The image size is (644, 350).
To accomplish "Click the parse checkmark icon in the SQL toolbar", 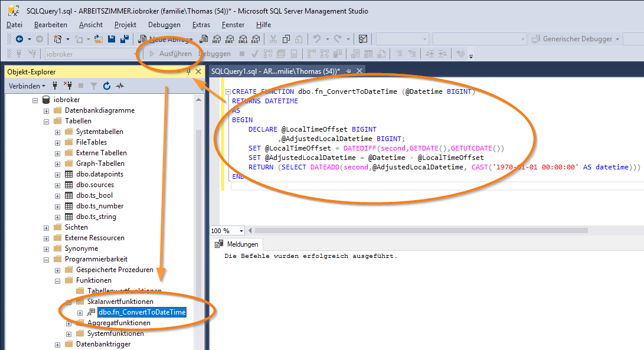I will click(x=254, y=54).
